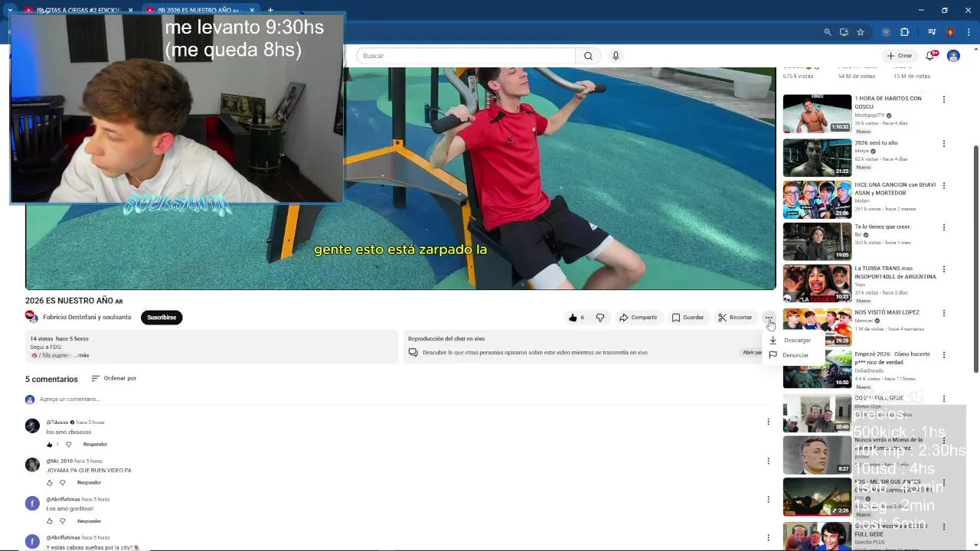
Task: Open the Chrome profile avatar
Action: [950, 32]
